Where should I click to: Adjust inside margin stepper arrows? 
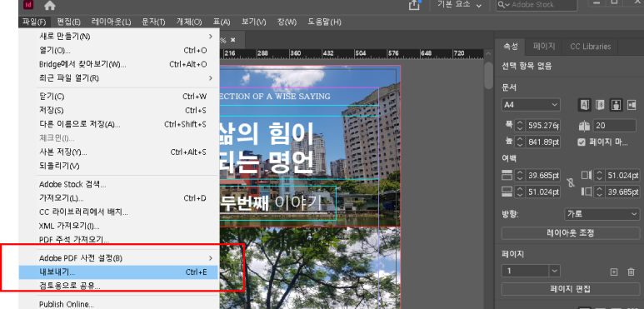pos(599,175)
